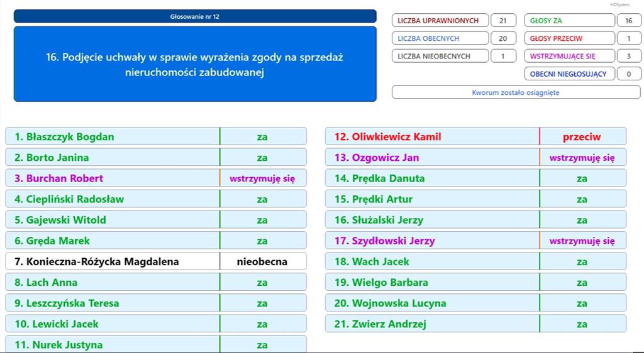
Task: Select the blue agenda item 16 panel
Action: (x=195, y=64)
